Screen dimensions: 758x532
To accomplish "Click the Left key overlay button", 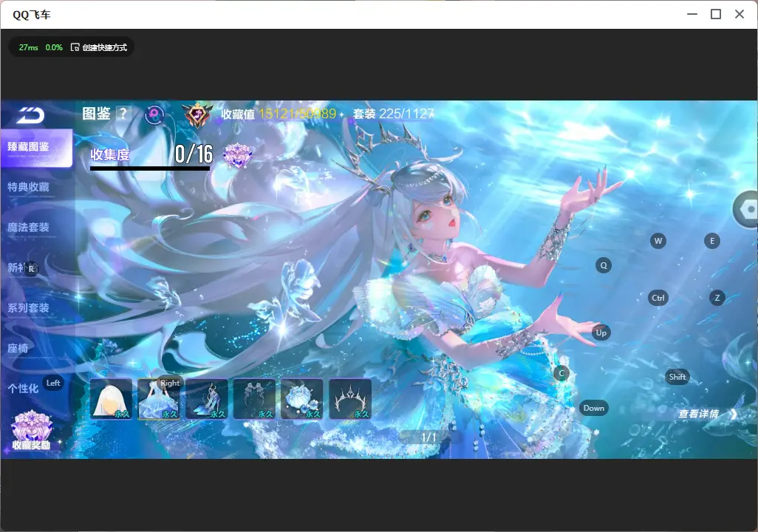I will (x=53, y=383).
